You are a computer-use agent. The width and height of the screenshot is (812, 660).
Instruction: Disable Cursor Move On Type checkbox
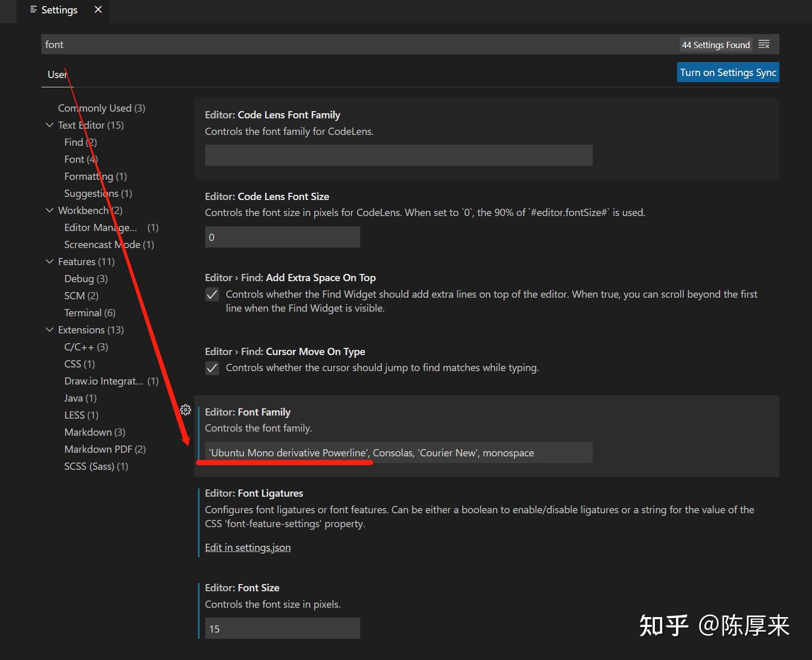tap(212, 368)
